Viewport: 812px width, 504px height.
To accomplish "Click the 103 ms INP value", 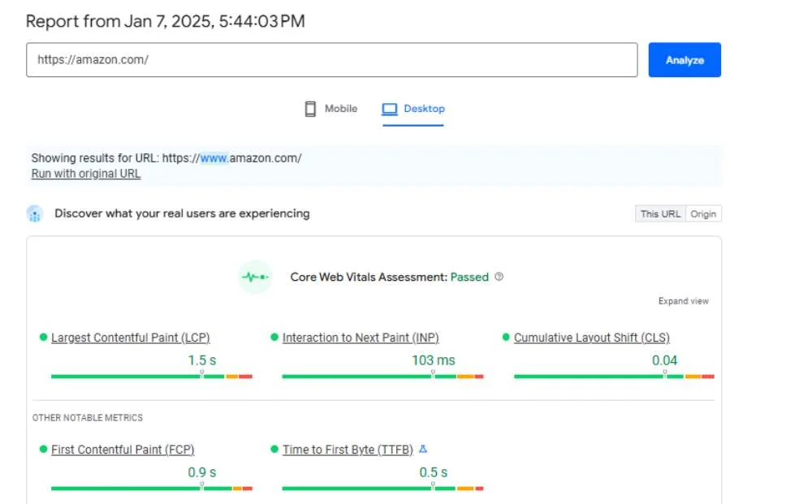I will pyautogui.click(x=434, y=360).
